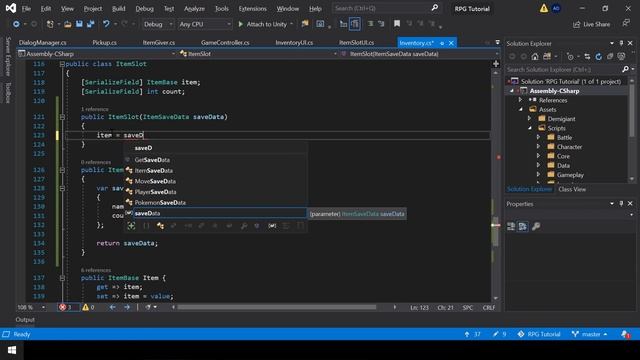Click the Property Pages wrench icon
640x360 pixels.
click(x=536, y=227)
